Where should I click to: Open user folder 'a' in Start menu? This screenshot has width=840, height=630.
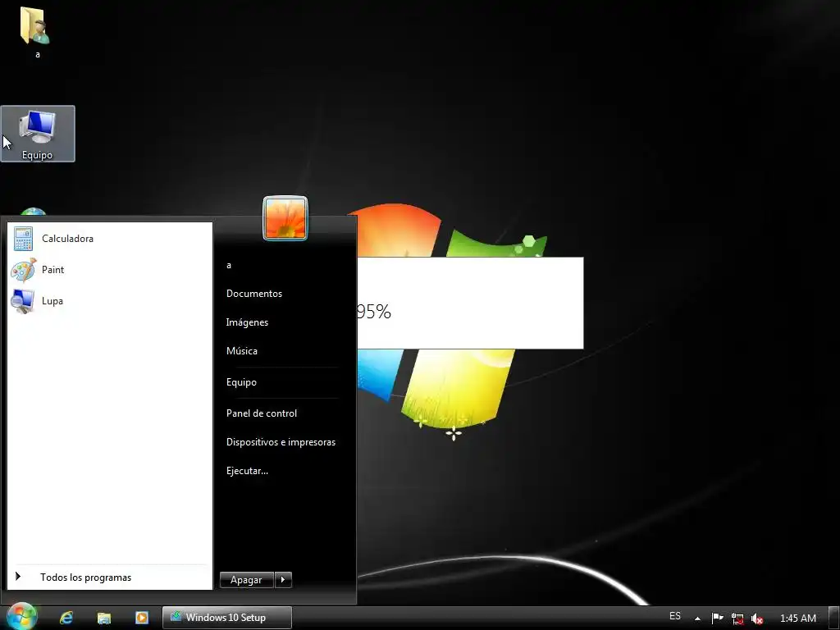(229, 265)
